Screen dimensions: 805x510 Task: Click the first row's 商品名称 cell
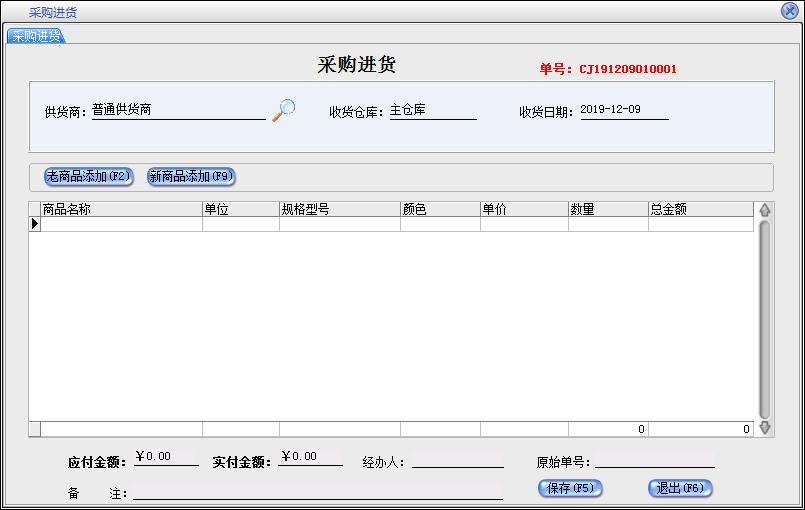pos(121,224)
